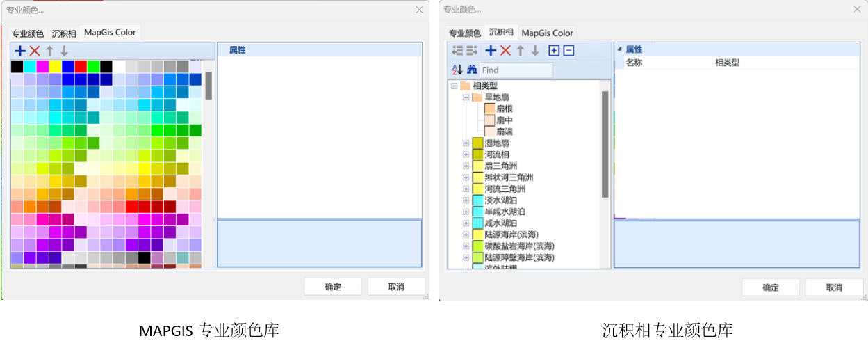Screen dimensions: 868x341
Task: Switch to 沉积相 tab in left dialog
Action: pos(64,33)
